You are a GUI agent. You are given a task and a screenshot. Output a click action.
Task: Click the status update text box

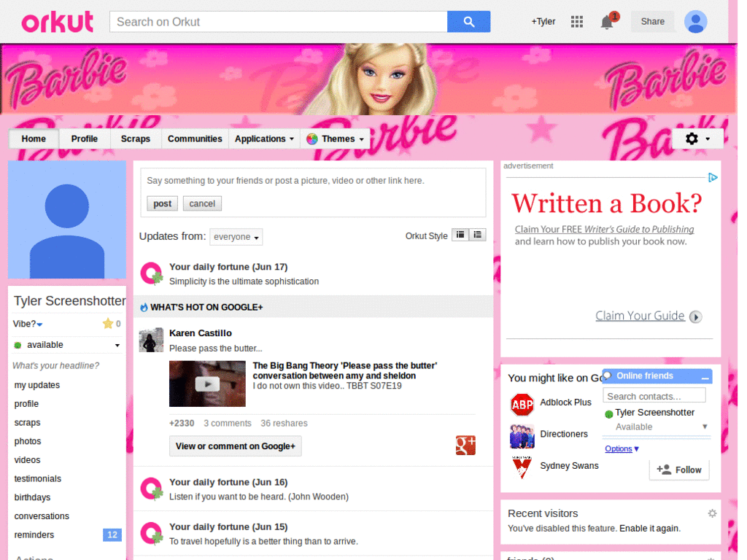tap(313, 181)
